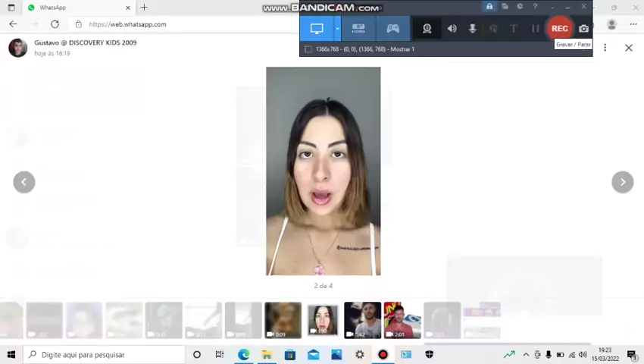
Task: Click the Windows taskbar search box
Action: pos(105,354)
